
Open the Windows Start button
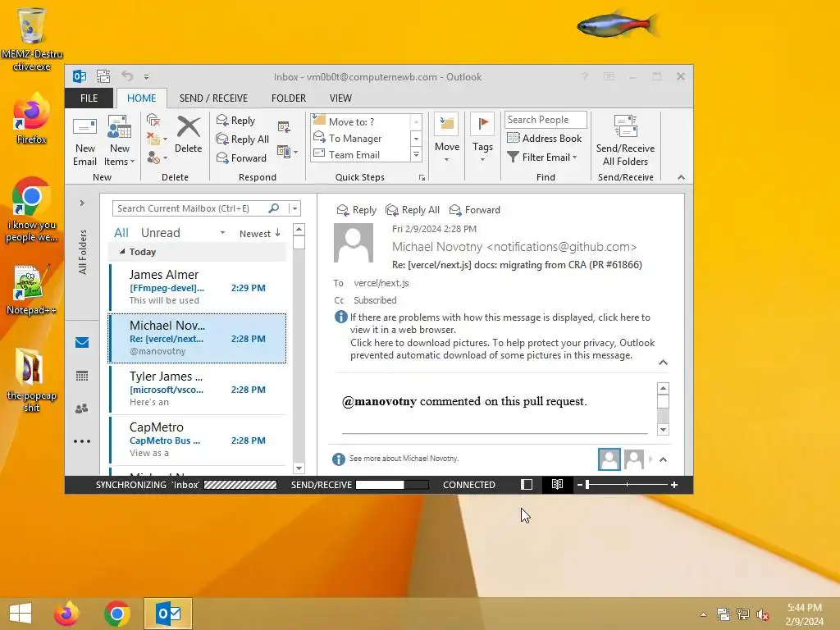point(21,614)
